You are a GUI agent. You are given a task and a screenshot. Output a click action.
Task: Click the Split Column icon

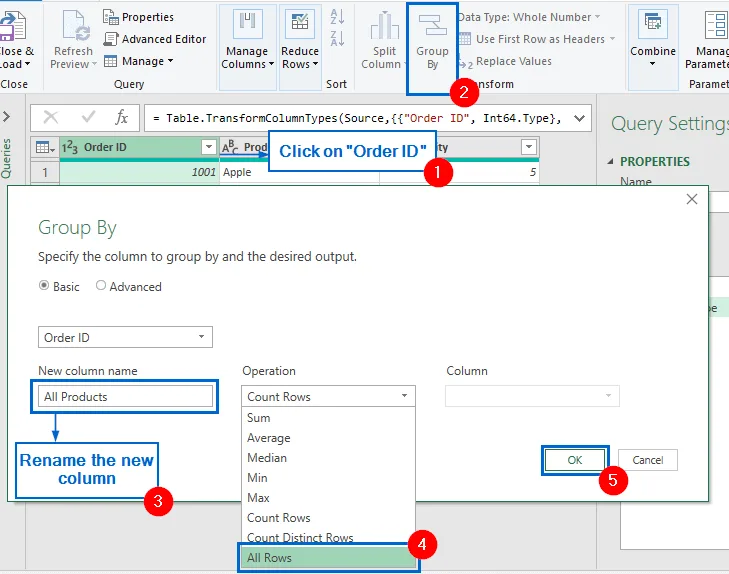coord(384,26)
